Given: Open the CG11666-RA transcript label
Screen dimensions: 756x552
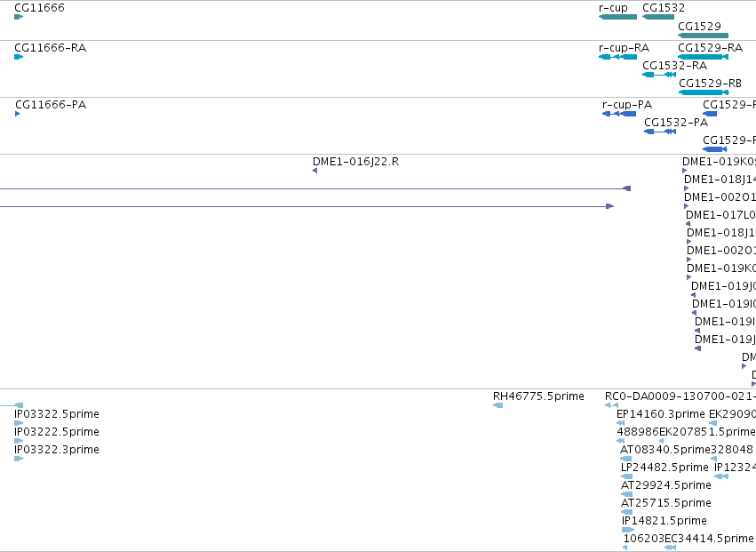Looking at the screenshot, I should coord(50,48).
